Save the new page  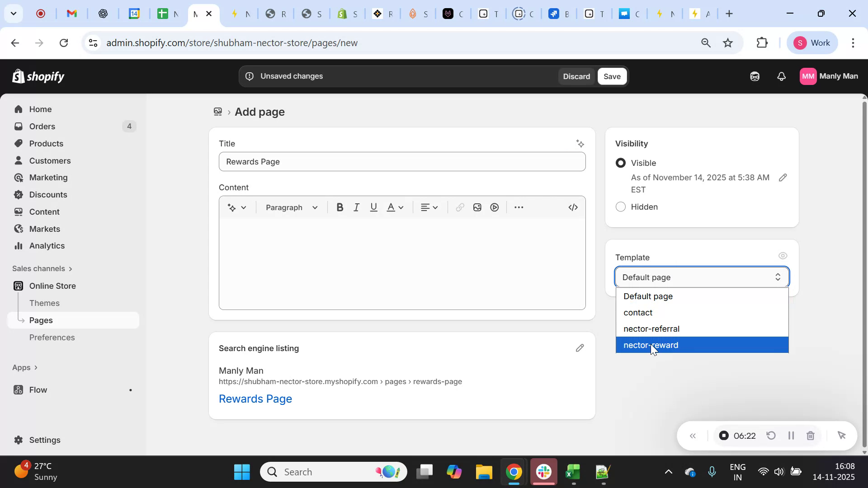coord(612,76)
